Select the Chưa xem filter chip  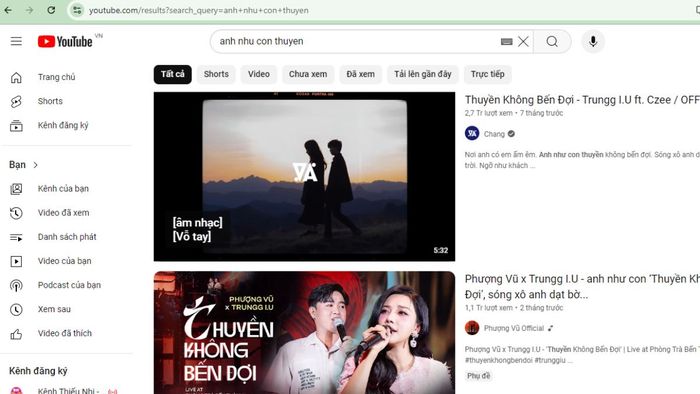pos(308,74)
